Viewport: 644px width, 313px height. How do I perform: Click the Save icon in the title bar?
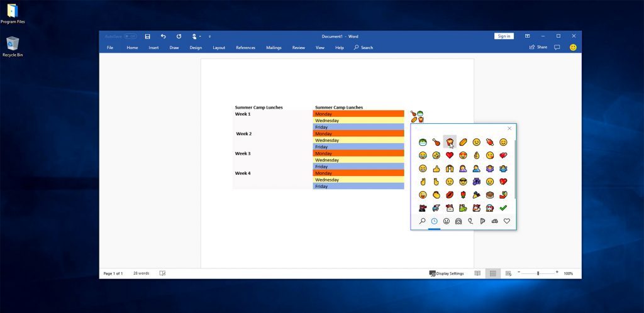coord(147,36)
